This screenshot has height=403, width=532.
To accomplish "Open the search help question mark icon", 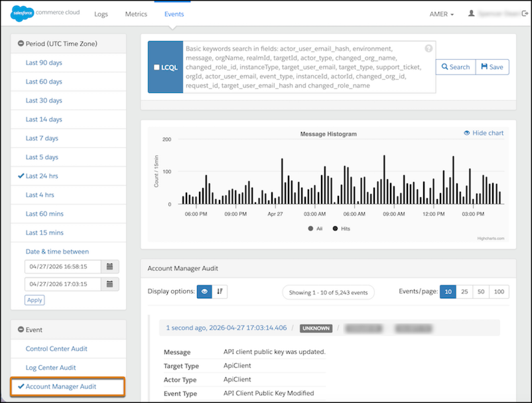I will [429, 48].
